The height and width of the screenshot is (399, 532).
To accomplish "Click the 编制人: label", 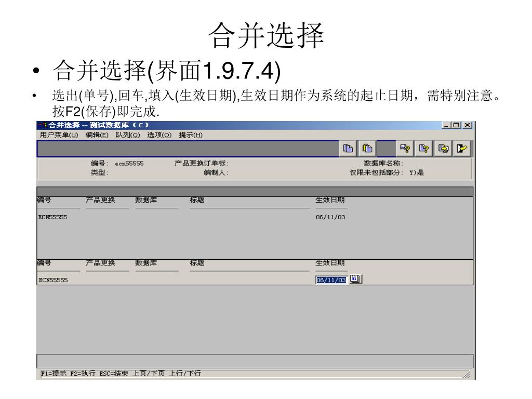I will tap(216, 172).
